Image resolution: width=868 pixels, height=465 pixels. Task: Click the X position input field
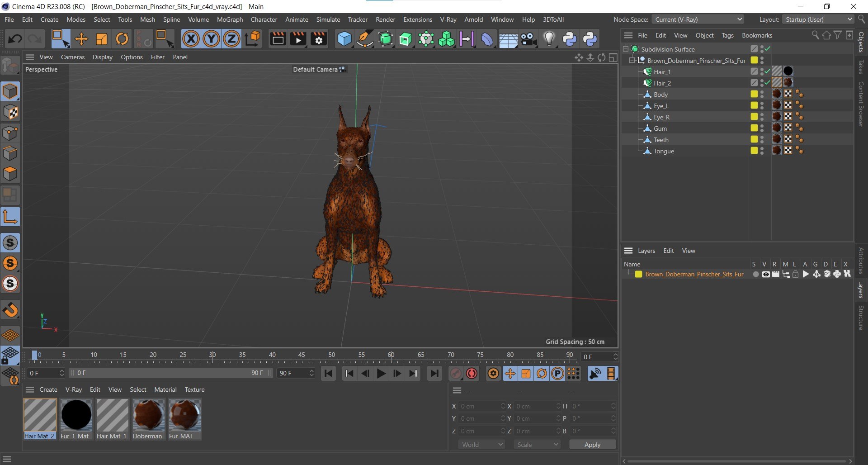[x=482, y=406]
